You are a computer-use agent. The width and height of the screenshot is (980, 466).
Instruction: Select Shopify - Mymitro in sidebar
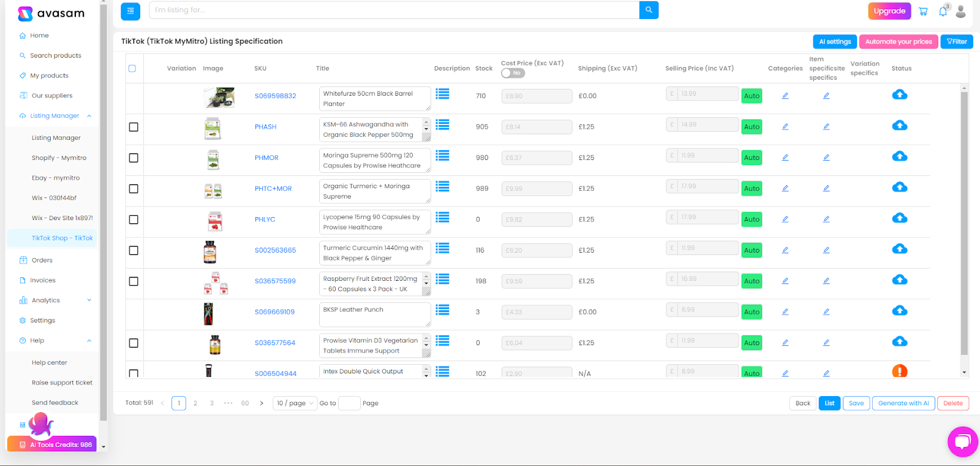click(x=59, y=158)
